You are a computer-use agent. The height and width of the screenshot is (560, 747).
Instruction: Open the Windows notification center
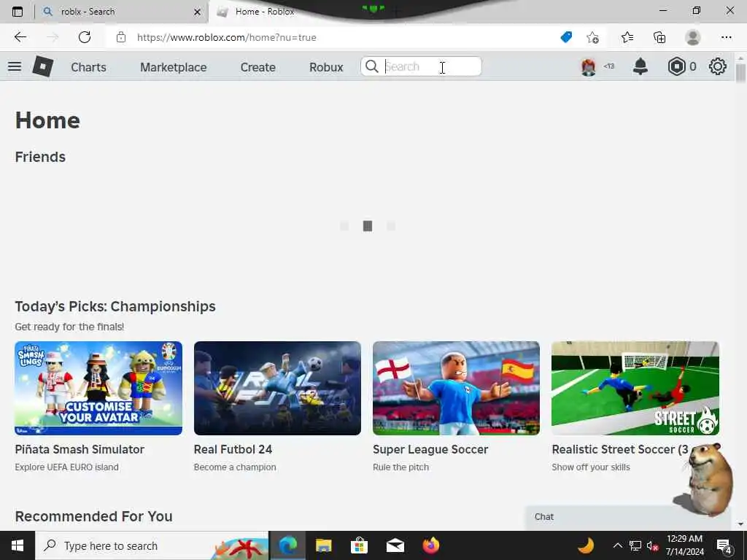pos(724,545)
